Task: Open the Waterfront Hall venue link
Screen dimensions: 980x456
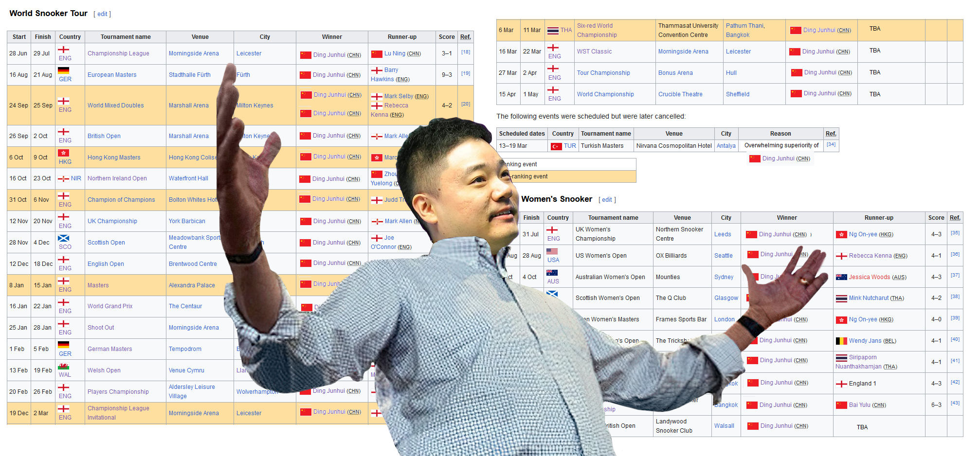Action: point(188,178)
